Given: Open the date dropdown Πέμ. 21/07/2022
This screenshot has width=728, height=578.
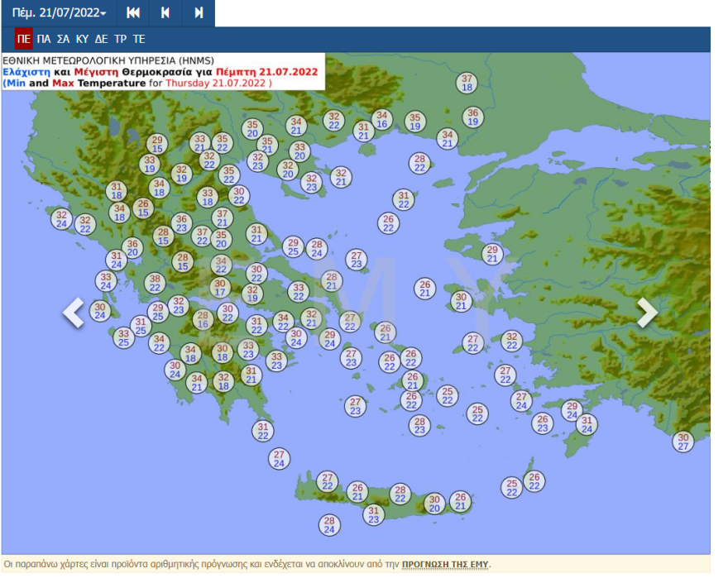Looking at the screenshot, I should (59, 13).
